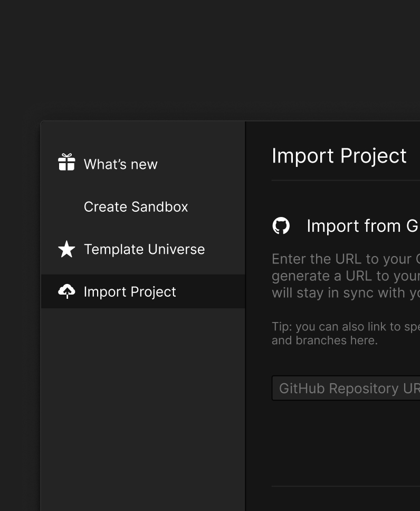Click the Import Project page heading
The image size is (420, 511).
coord(339,156)
